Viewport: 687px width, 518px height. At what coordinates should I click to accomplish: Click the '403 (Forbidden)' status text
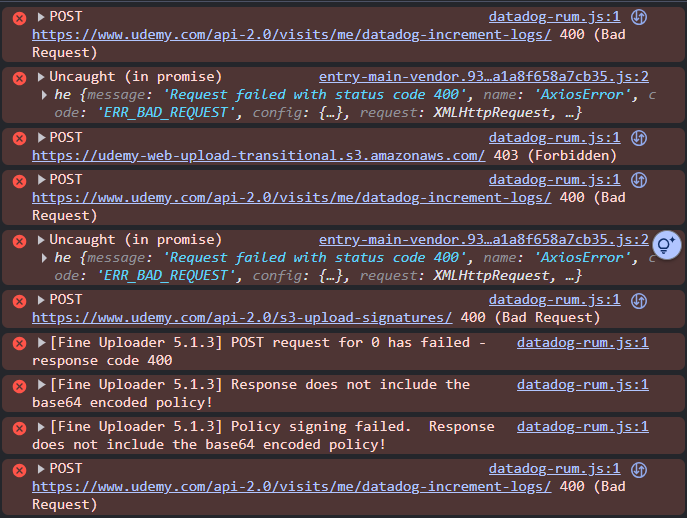click(x=555, y=156)
